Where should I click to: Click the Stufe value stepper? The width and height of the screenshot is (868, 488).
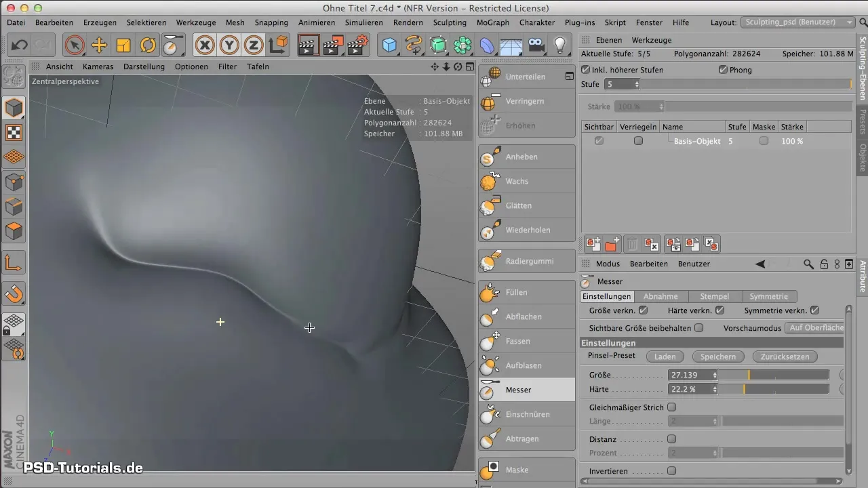pyautogui.click(x=637, y=84)
